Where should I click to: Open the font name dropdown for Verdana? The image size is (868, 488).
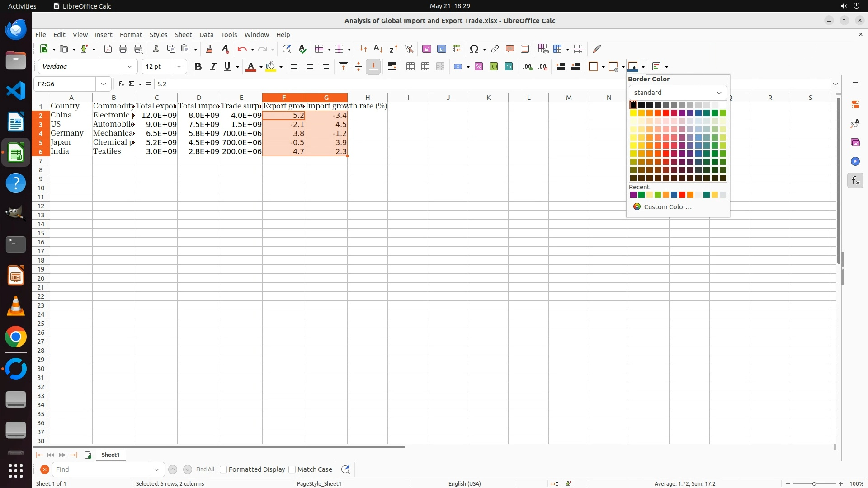pyautogui.click(x=130, y=67)
